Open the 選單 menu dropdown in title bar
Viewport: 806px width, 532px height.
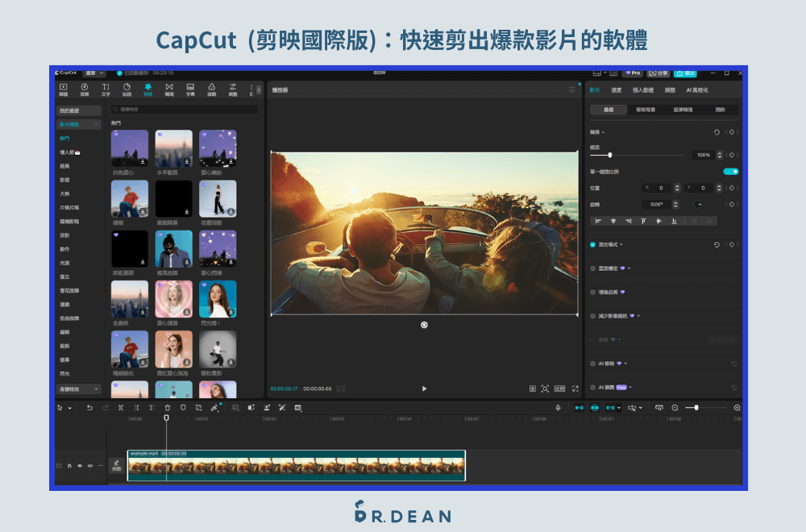point(94,73)
